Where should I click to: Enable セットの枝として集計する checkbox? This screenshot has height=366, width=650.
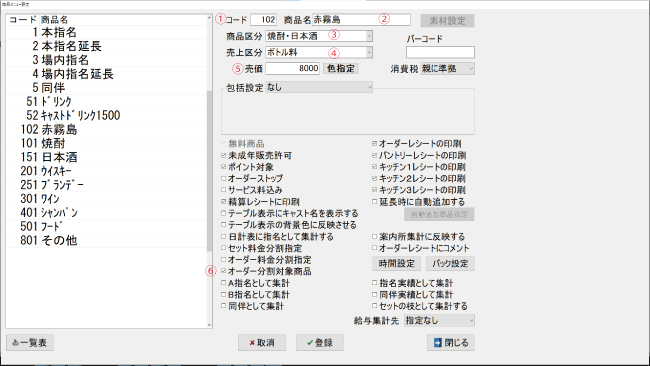[374, 306]
